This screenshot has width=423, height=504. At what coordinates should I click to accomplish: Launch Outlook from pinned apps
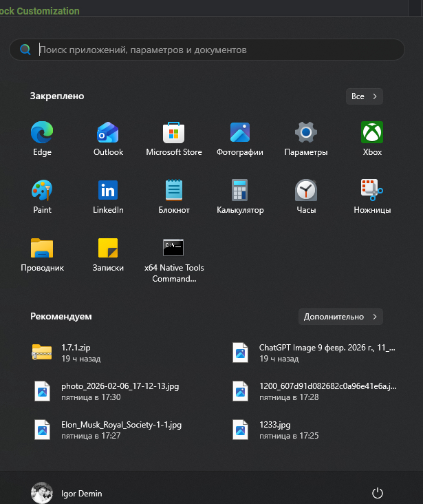coord(108,138)
